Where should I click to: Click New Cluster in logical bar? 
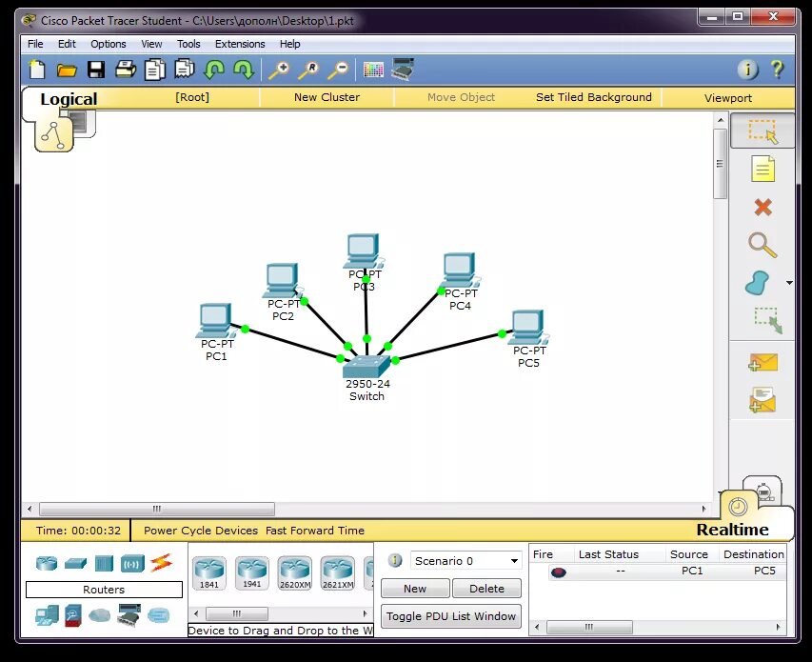327,97
